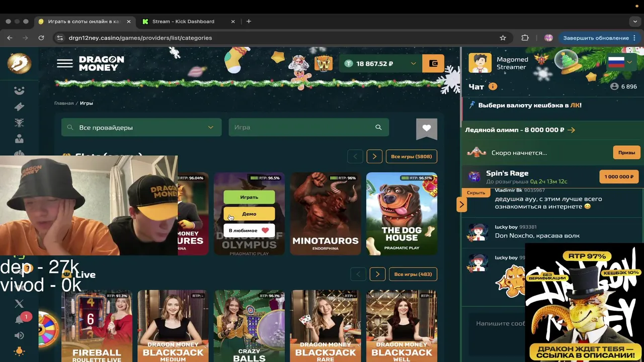Click lucky boy's avatar beside Don Noxcho message
This screenshot has width=644, height=362.
(477, 232)
